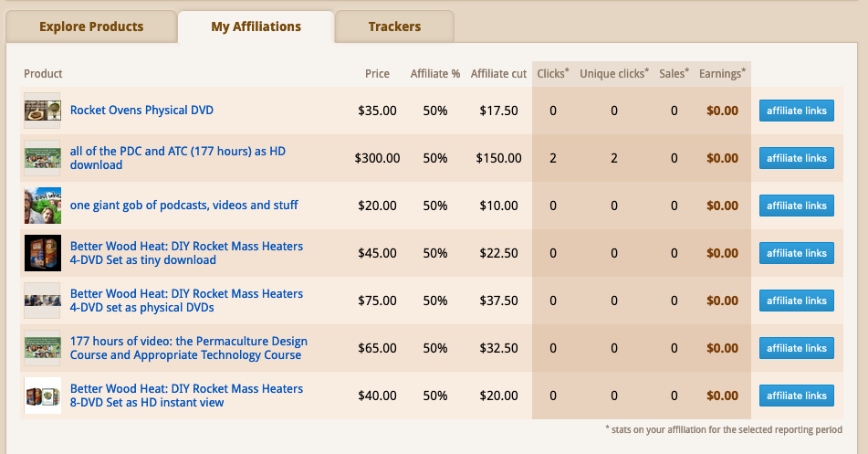This screenshot has height=454, width=868.
Task: Open 177 hours of video course link
Action: pyautogui.click(x=188, y=348)
